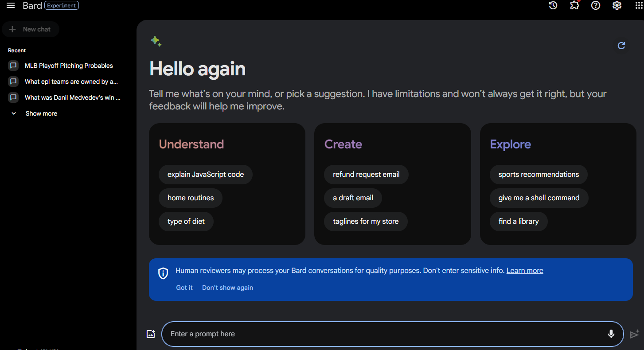The width and height of the screenshot is (644, 350).
Task: Click the chat icon beside What epl teams
Action: (13, 82)
